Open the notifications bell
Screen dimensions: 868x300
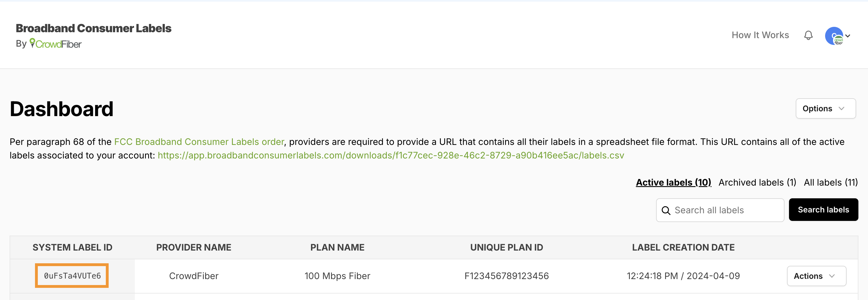pos(808,35)
